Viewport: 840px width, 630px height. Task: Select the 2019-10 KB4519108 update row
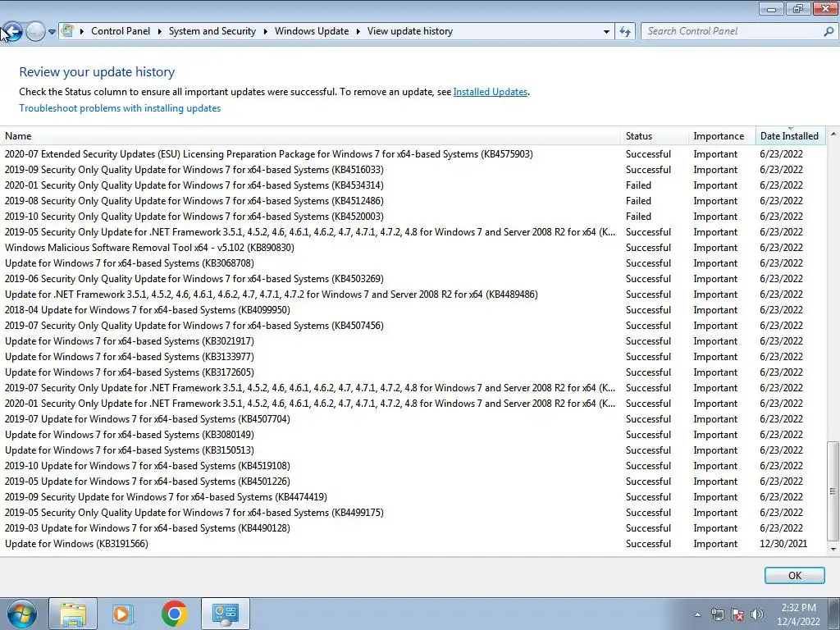click(x=413, y=466)
